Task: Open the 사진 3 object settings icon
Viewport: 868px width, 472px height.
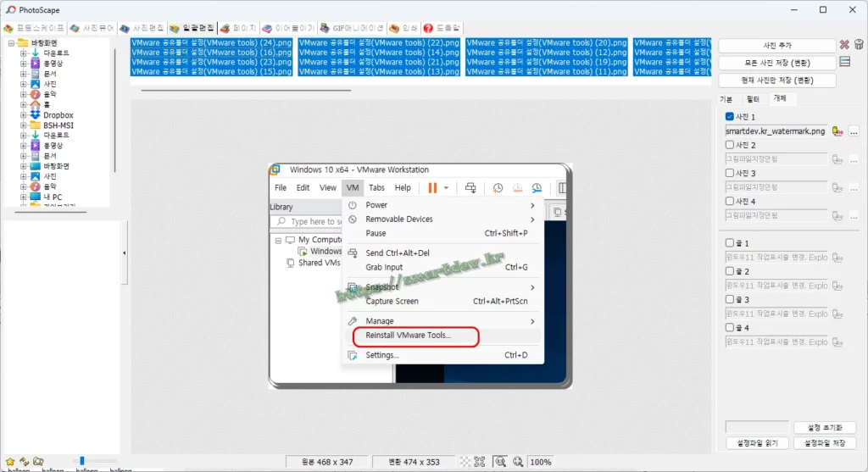Action: point(837,187)
